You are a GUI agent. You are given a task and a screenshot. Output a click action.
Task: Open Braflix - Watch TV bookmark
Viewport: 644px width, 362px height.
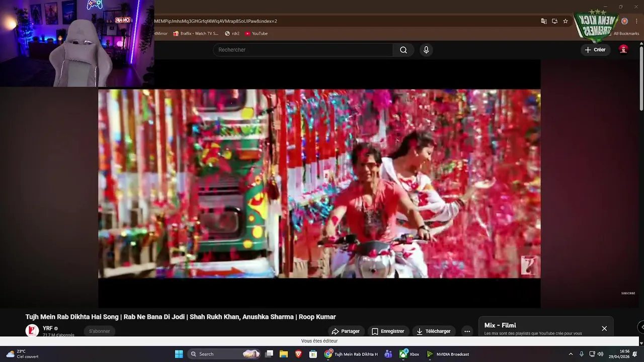point(196,33)
